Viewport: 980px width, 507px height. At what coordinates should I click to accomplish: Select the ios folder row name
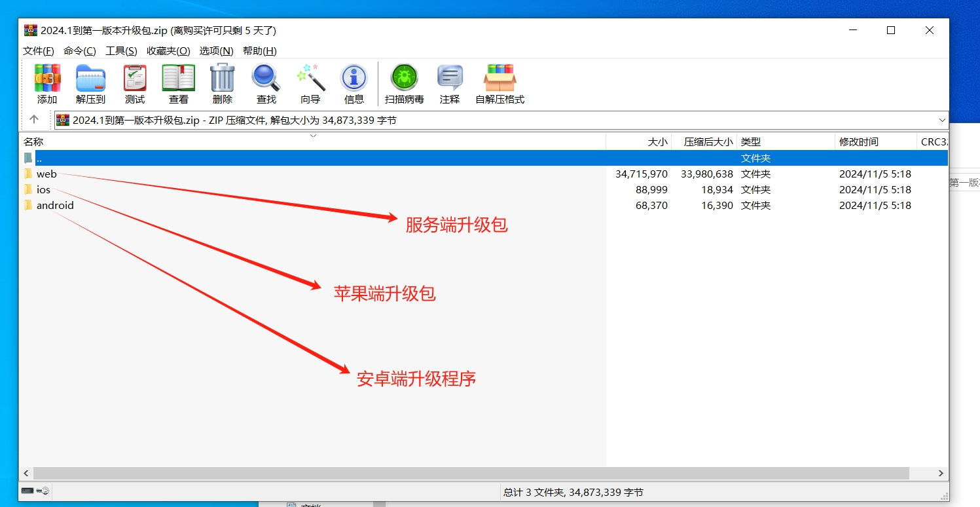click(x=43, y=190)
